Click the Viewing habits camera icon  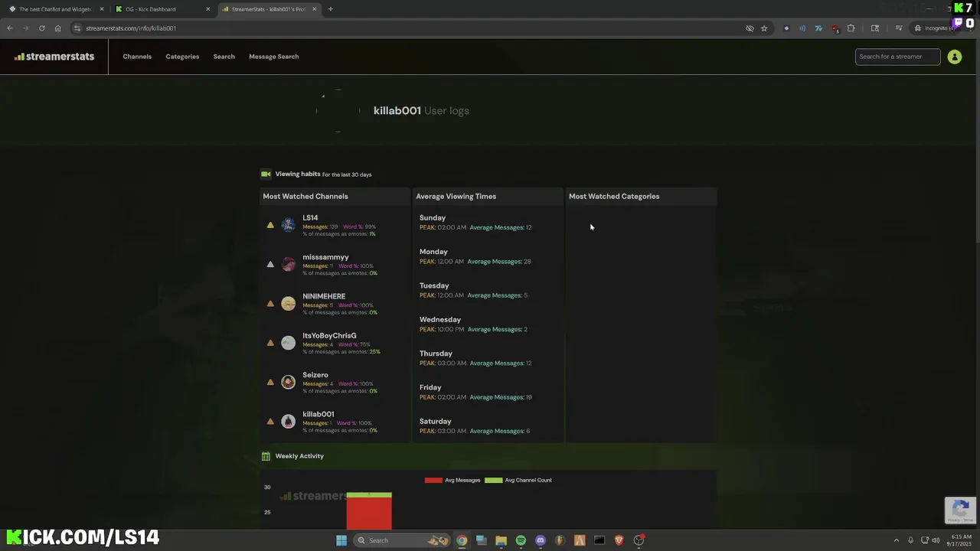click(266, 174)
